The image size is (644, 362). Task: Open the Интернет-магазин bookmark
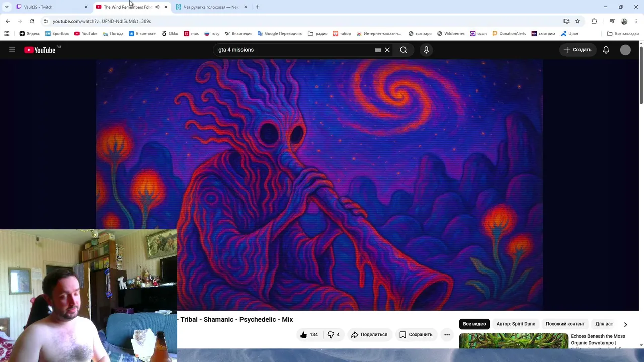click(x=378, y=34)
